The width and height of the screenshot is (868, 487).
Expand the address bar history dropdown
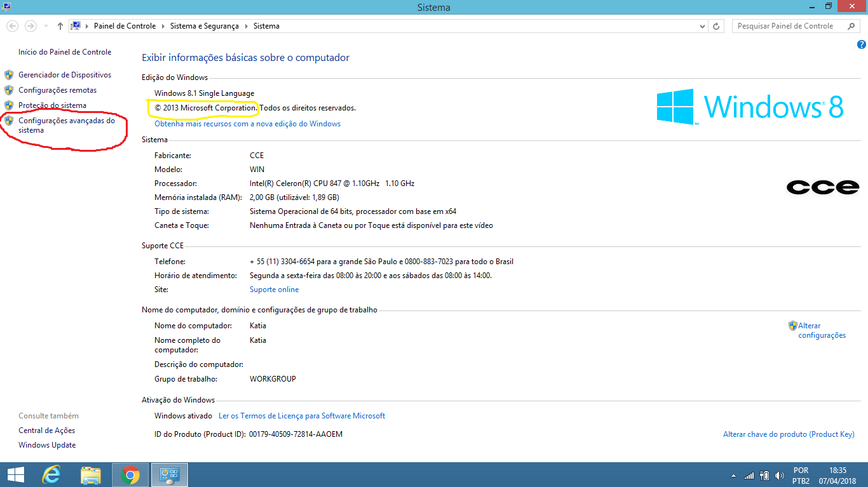click(x=702, y=26)
